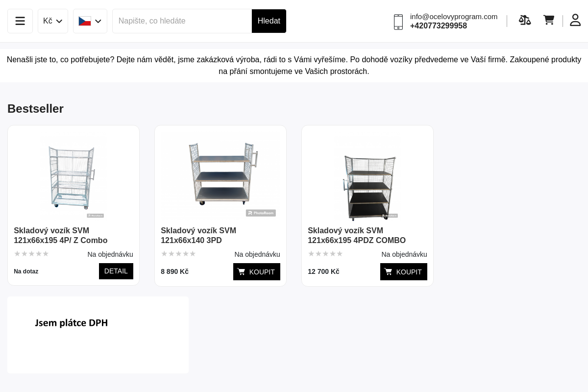Open the user account icon
This screenshot has width=588, height=392.
[x=575, y=21]
